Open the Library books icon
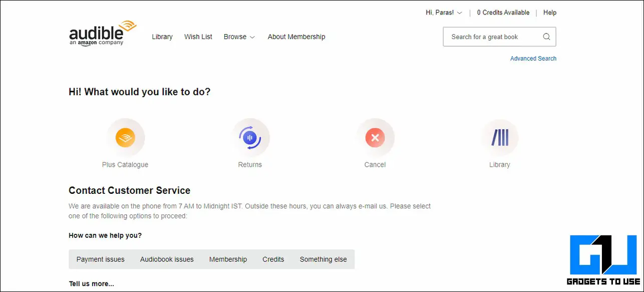 point(500,138)
